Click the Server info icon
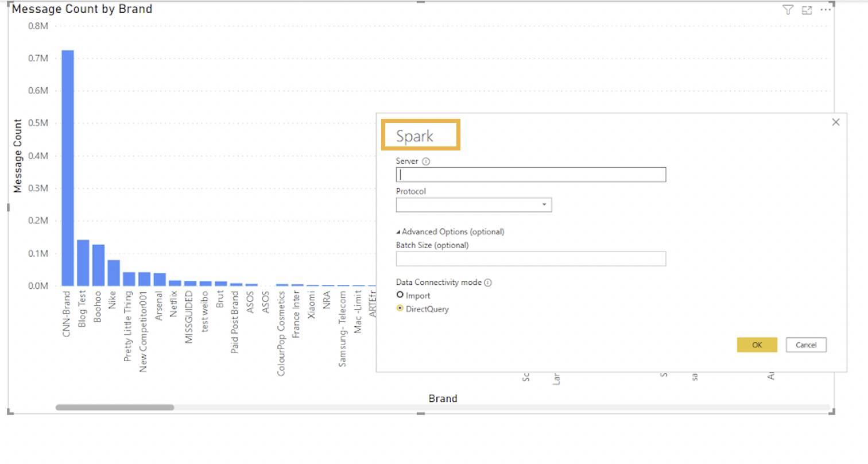The image size is (868, 464). click(x=425, y=162)
